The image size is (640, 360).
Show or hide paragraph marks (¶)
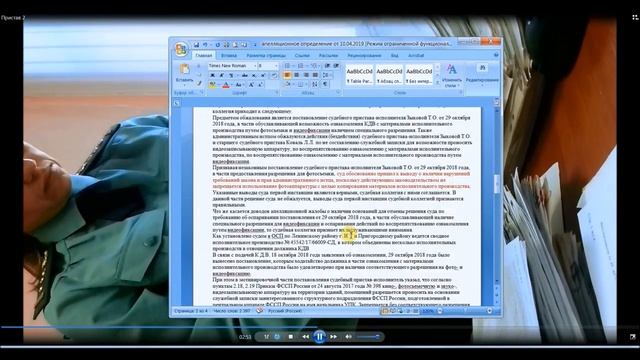click(x=325, y=84)
